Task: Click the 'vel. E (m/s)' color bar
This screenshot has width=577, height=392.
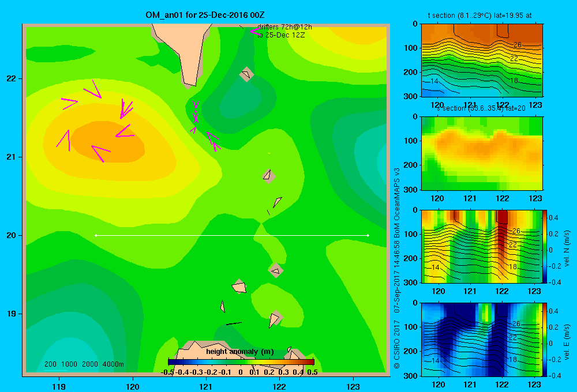Action: tap(545, 340)
